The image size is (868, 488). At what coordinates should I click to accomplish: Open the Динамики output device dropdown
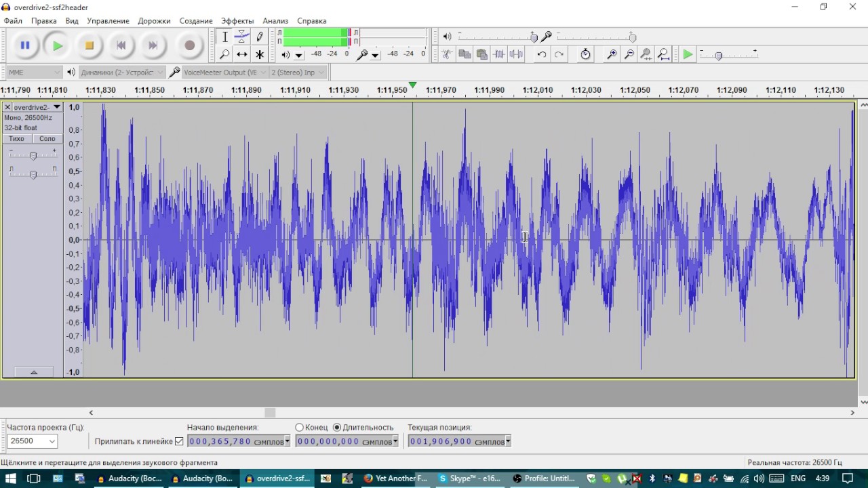pyautogui.click(x=122, y=72)
